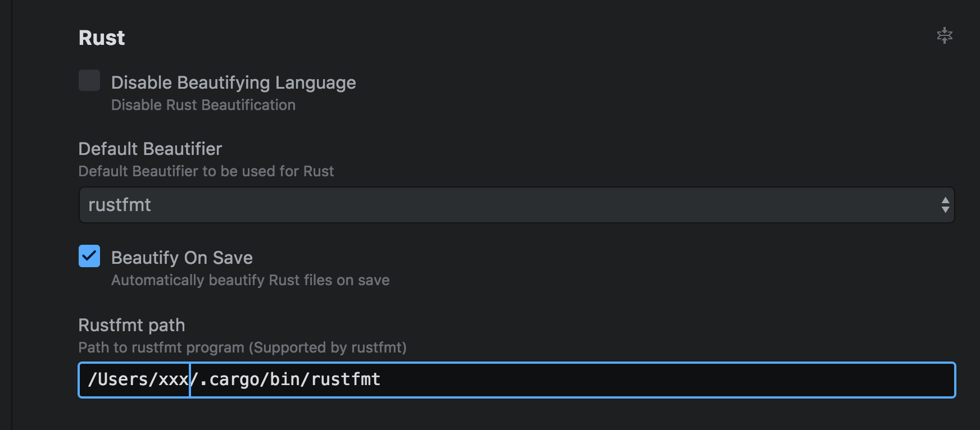The image size is (980, 430).
Task: Check the Disable Beautifying Language checkbox
Action: point(89,80)
